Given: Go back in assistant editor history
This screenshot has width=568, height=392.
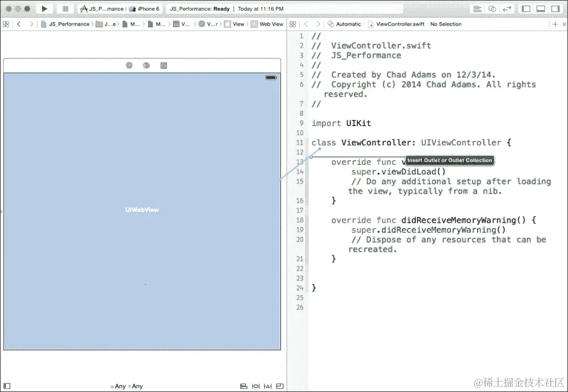Looking at the screenshot, I should point(306,24).
